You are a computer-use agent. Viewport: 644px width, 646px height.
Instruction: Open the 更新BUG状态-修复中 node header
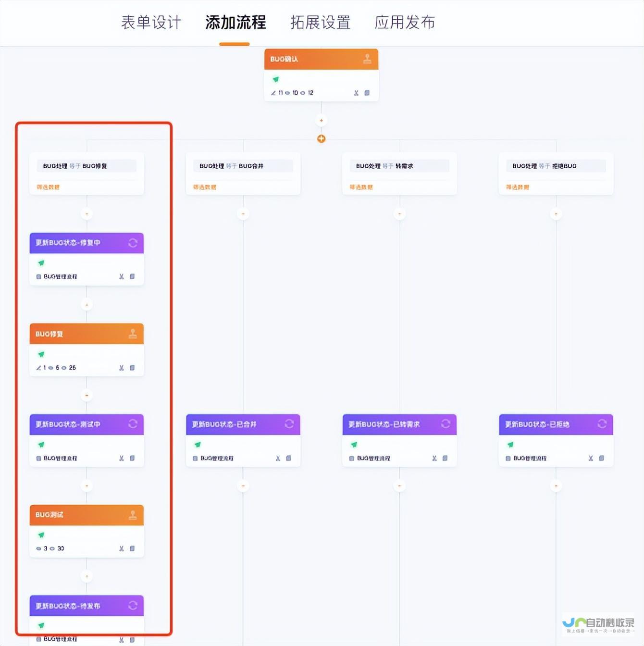pyautogui.click(x=87, y=243)
